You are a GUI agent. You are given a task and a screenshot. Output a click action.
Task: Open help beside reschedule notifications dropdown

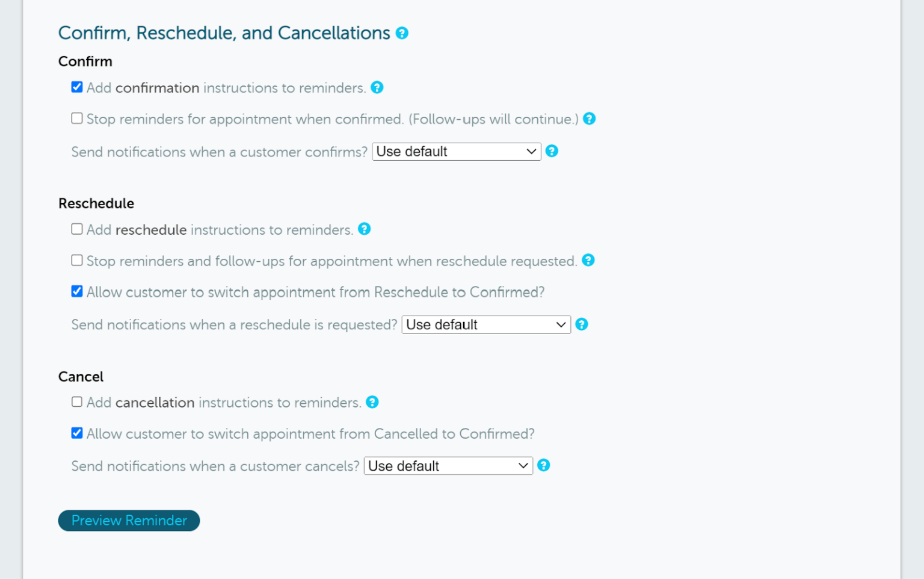tap(581, 324)
